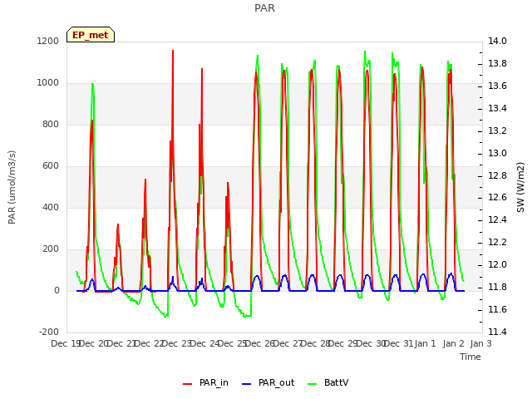This screenshot has height=399, width=532.
Task: Click the 600 left y-axis tick label
Action: [x=51, y=166]
